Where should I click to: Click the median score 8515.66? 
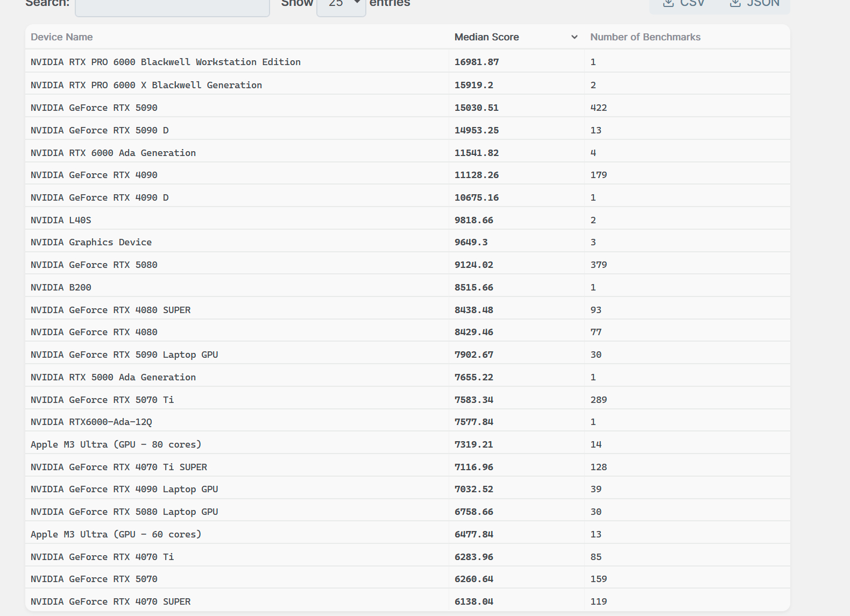click(474, 287)
